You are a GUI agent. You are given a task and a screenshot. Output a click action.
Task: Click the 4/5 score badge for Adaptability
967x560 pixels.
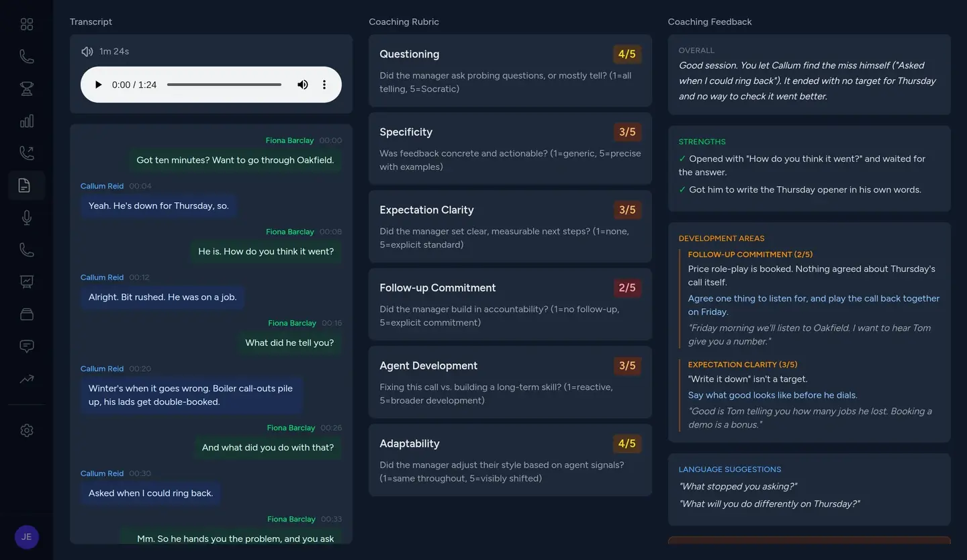point(627,444)
